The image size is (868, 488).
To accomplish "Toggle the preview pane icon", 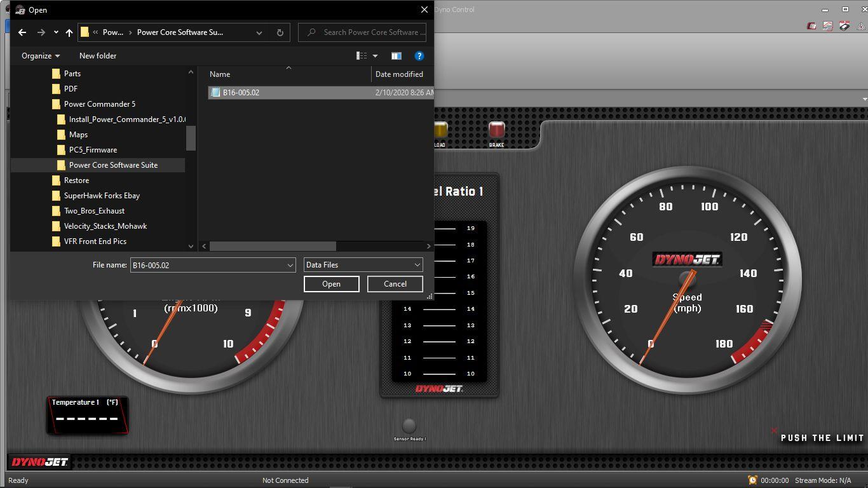I will 396,56.
